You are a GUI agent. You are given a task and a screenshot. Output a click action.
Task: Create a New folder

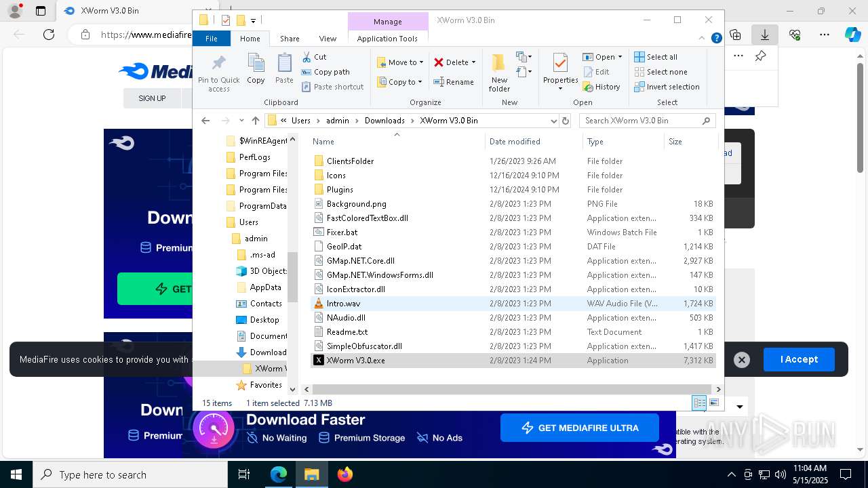tap(499, 73)
